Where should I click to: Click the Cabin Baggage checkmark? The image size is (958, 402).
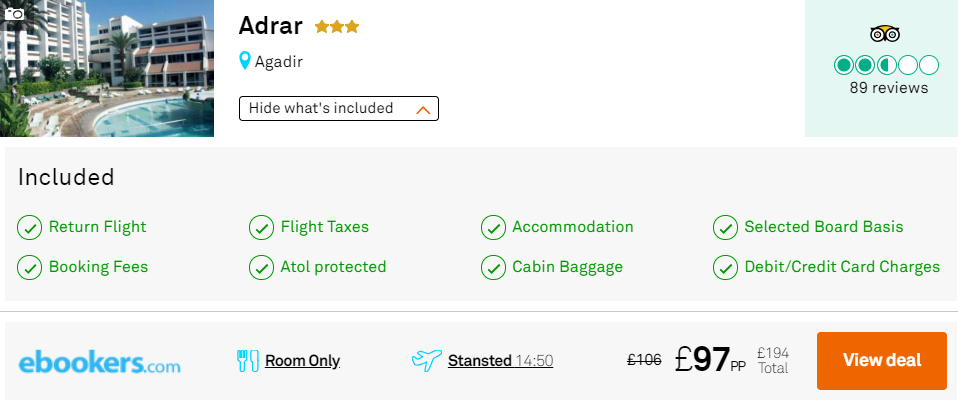[x=493, y=268]
